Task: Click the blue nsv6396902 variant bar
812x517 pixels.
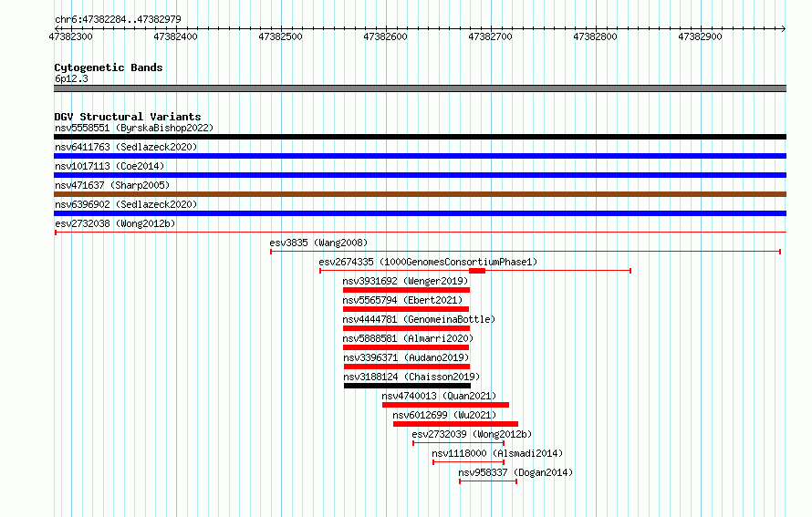Action: (420, 213)
